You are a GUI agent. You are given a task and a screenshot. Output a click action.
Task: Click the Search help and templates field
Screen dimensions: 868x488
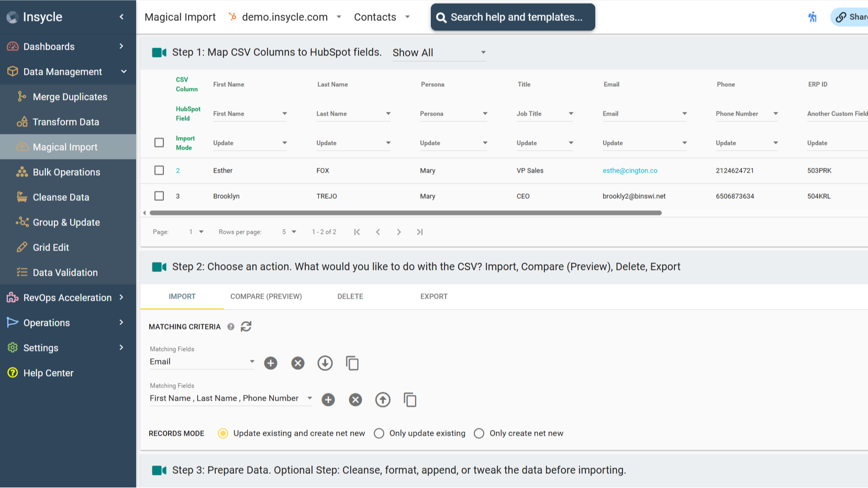(x=513, y=17)
